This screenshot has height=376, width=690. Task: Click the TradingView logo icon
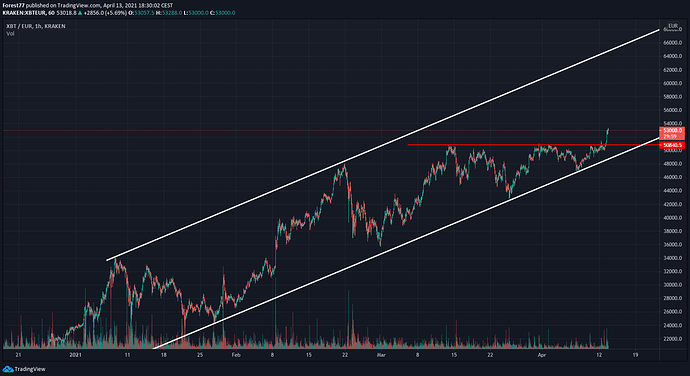point(8,369)
